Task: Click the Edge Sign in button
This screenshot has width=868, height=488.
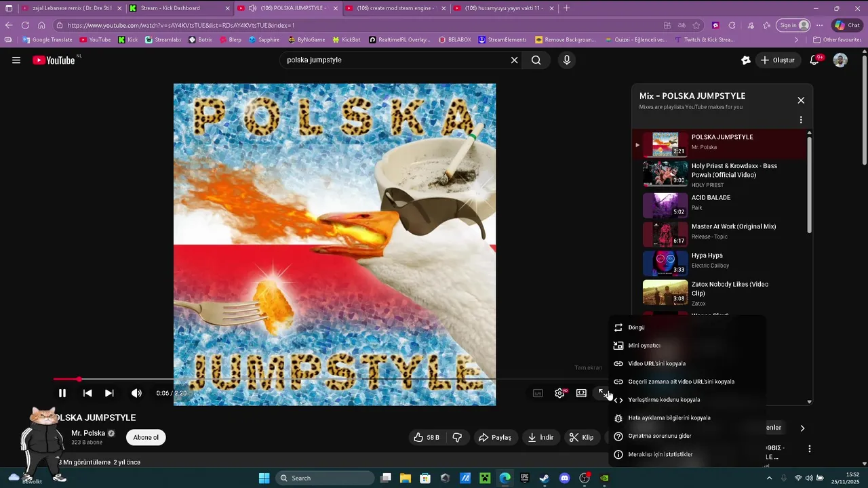Action: pyautogui.click(x=794, y=25)
